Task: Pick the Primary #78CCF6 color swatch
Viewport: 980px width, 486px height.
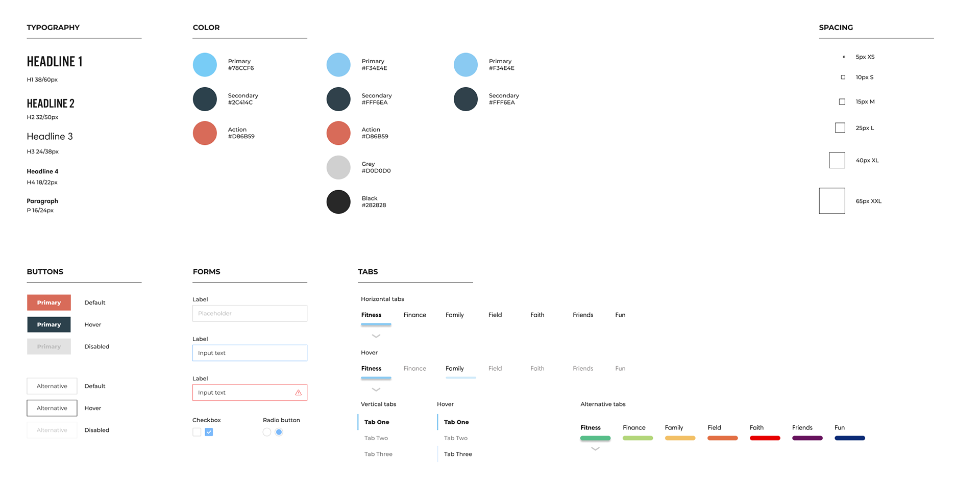Action: click(205, 65)
